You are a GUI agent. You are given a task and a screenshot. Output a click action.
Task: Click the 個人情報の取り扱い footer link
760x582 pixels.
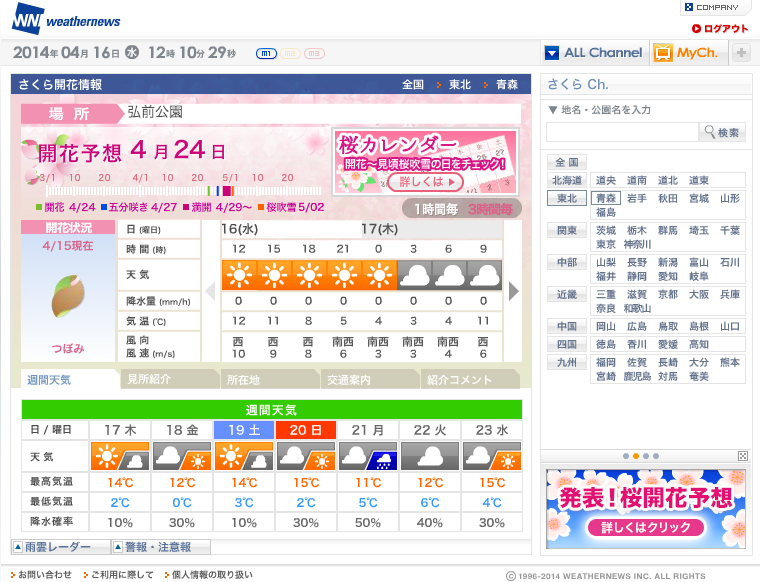[x=212, y=575]
